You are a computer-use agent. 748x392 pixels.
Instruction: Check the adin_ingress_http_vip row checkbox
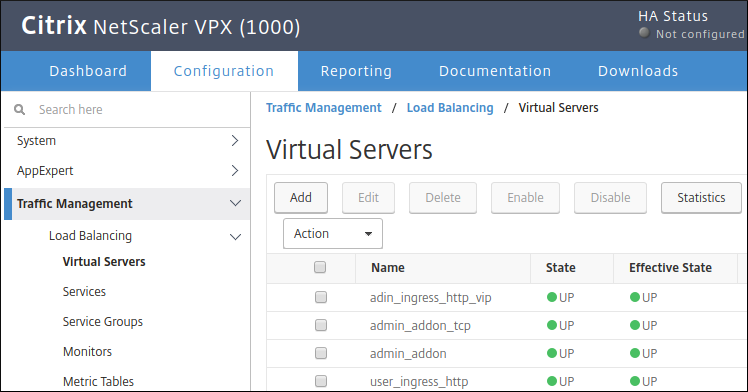(x=321, y=297)
